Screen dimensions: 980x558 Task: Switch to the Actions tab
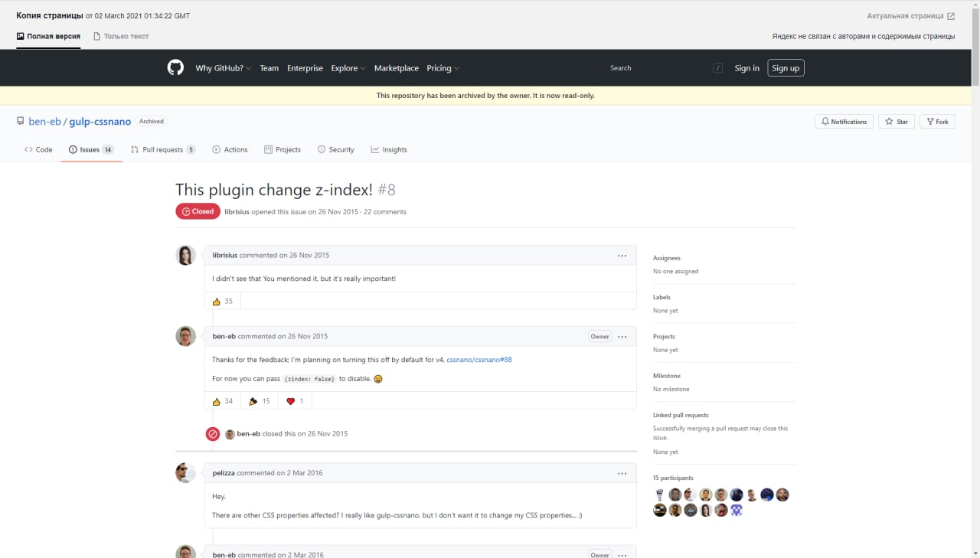coord(230,150)
